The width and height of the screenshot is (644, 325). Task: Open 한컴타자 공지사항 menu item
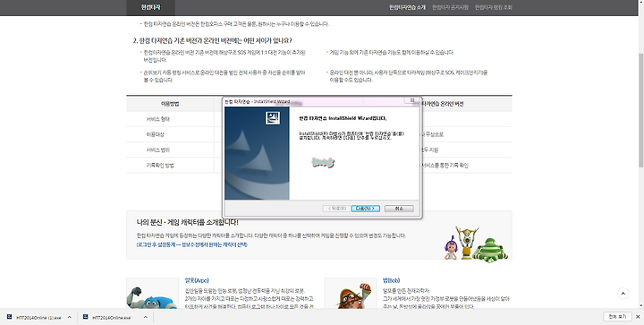coord(450,7)
